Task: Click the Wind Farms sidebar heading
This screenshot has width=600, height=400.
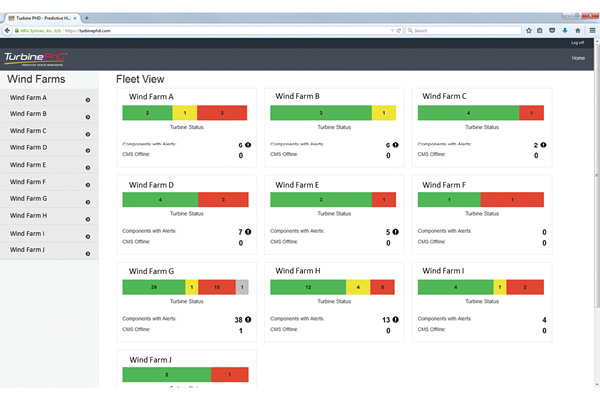Action: [x=36, y=79]
